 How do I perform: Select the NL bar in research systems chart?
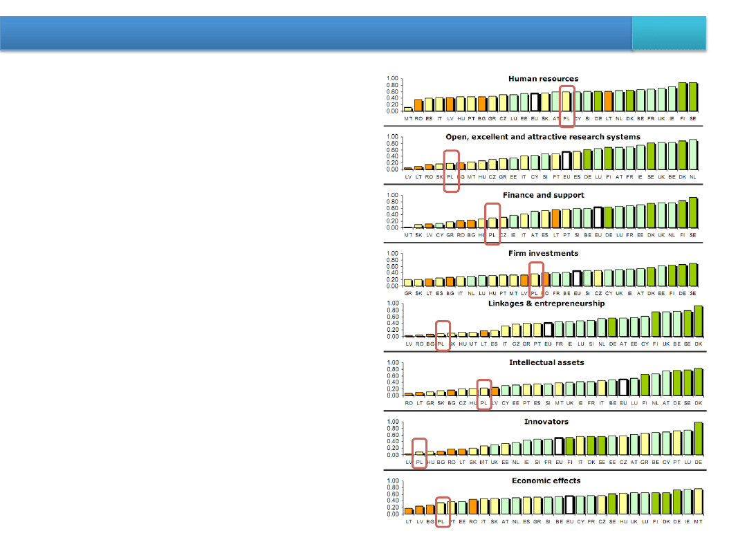693,155
